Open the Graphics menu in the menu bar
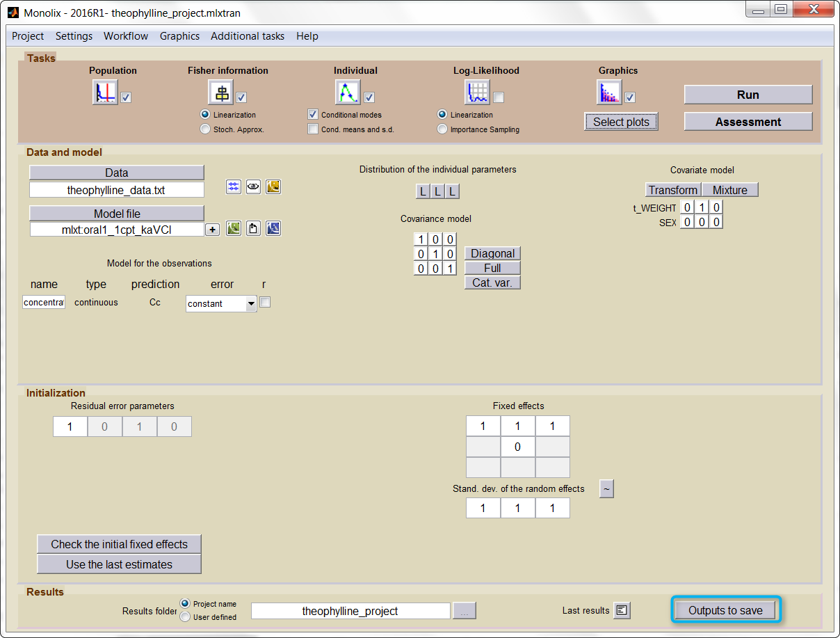 point(179,36)
